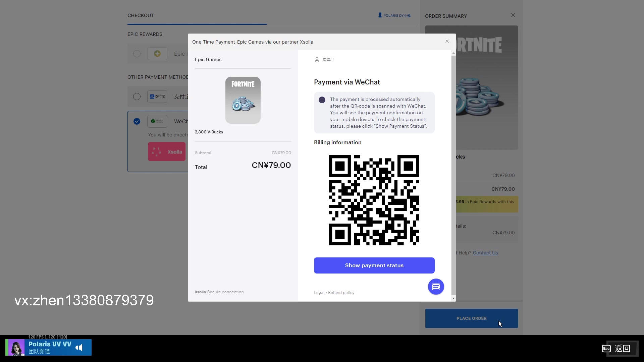Click the Epic Games merchant label
This screenshot has height=362, width=644.
click(x=208, y=59)
